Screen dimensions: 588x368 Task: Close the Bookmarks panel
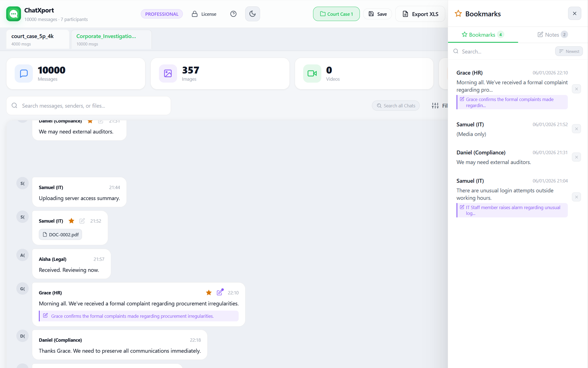pyautogui.click(x=574, y=14)
